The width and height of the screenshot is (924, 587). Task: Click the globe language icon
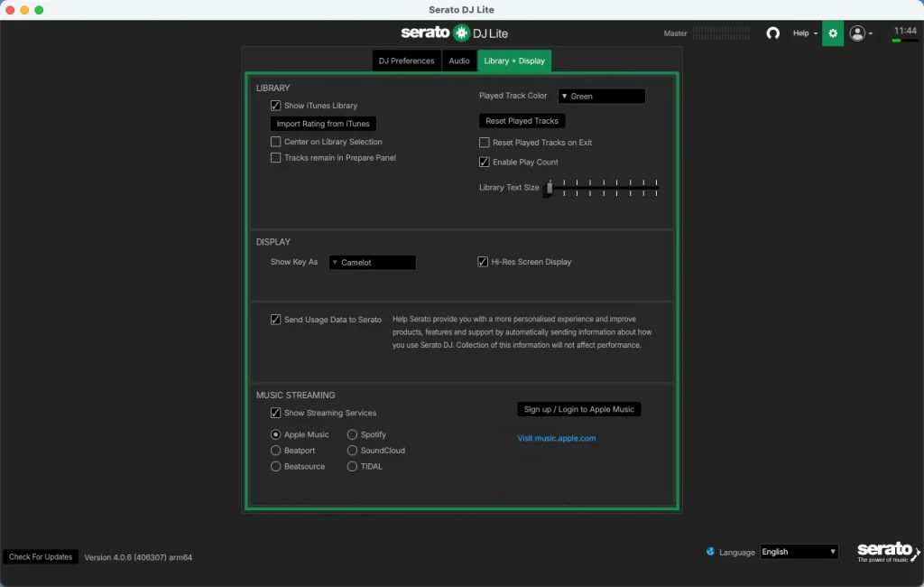coord(712,552)
